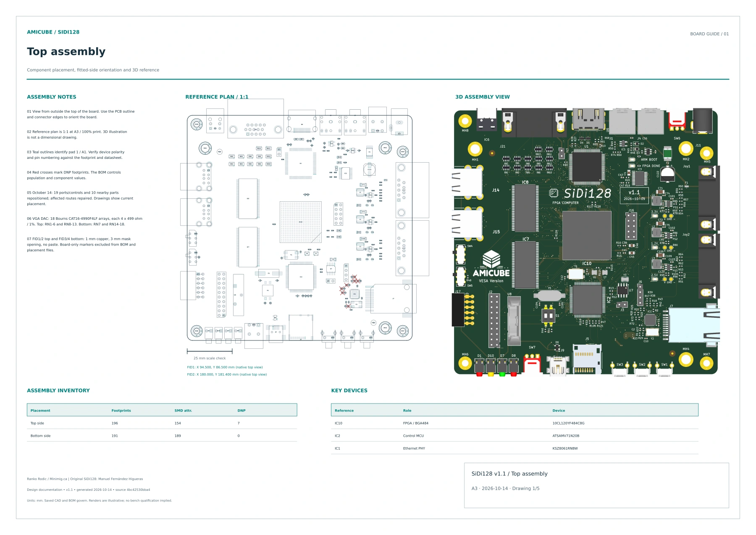This screenshot has width=756, height=535.
Task: Select the 'Ranko Rodic / Minimig.ca' credit line
Action: pos(85,479)
